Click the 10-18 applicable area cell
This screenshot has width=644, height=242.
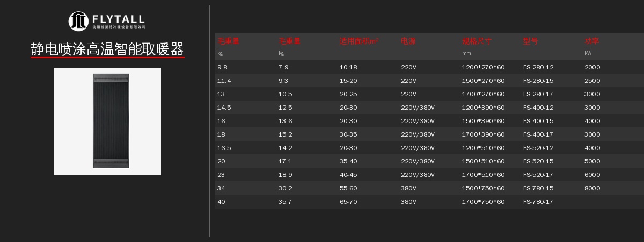(348, 67)
